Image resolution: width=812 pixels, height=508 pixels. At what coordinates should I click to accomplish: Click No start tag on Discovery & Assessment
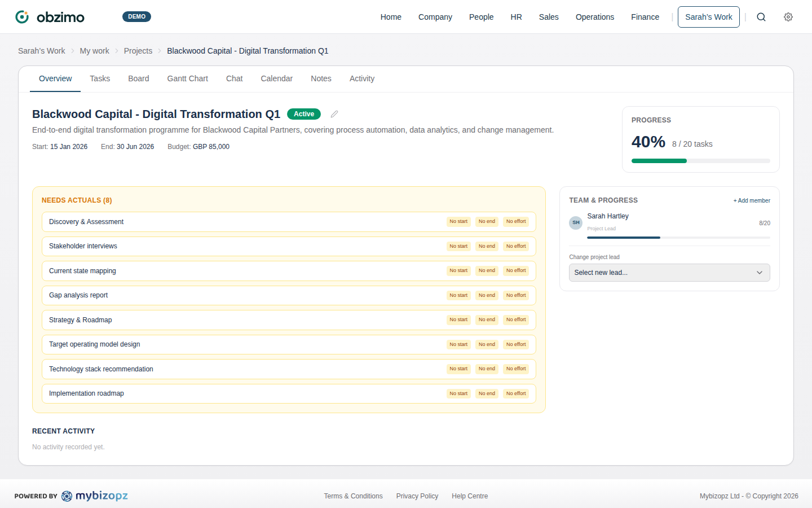click(458, 222)
